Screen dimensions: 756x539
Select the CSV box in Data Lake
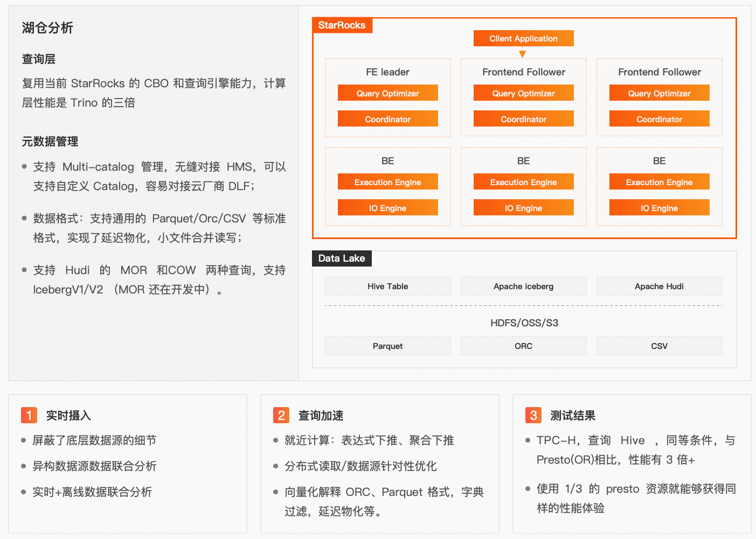pos(659,346)
